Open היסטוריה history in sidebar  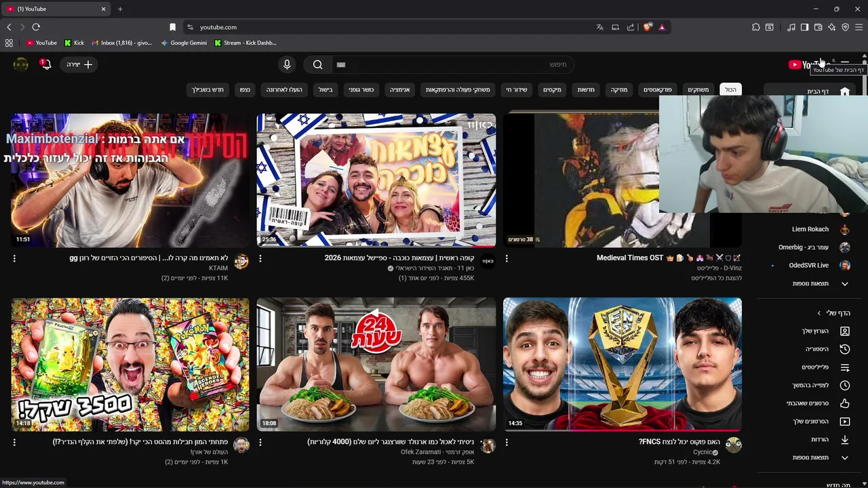pos(810,349)
